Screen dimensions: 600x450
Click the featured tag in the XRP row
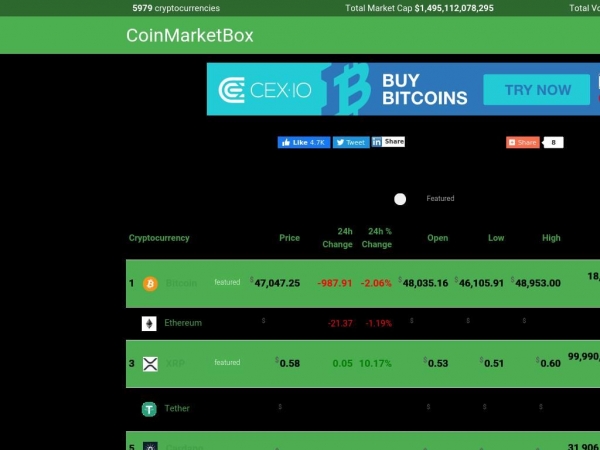click(x=227, y=362)
